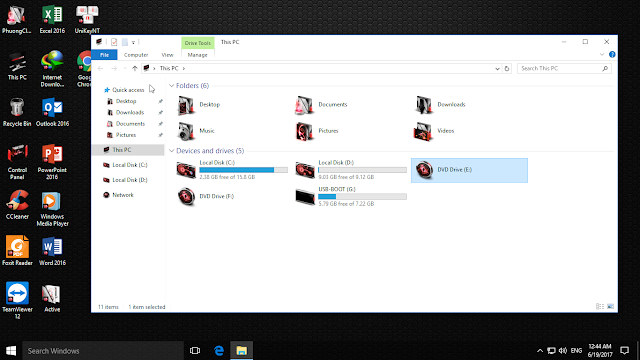
Task: Click the Up arrow navigation icon
Action: [x=135, y=69]
